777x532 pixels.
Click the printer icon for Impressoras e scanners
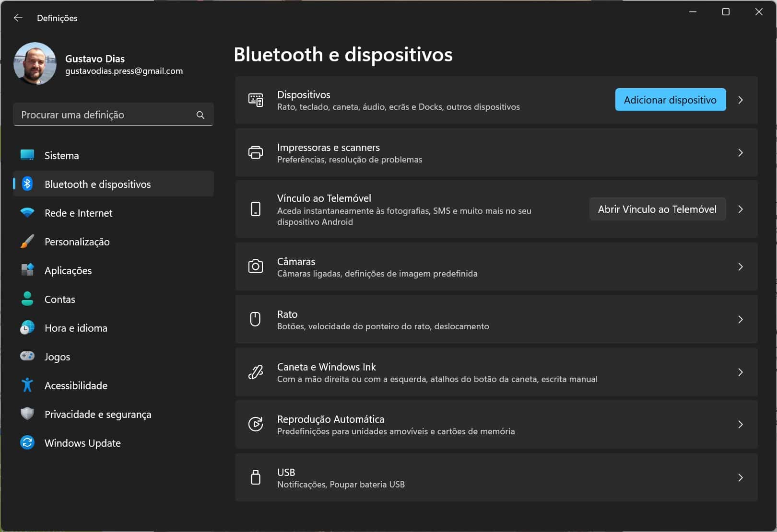coord(256,153)
